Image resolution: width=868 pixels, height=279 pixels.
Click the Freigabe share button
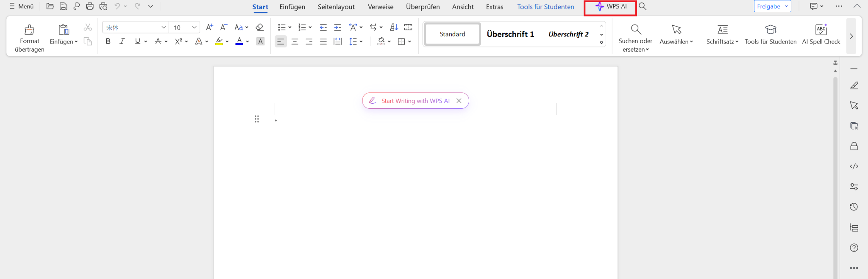coord(768,6)
